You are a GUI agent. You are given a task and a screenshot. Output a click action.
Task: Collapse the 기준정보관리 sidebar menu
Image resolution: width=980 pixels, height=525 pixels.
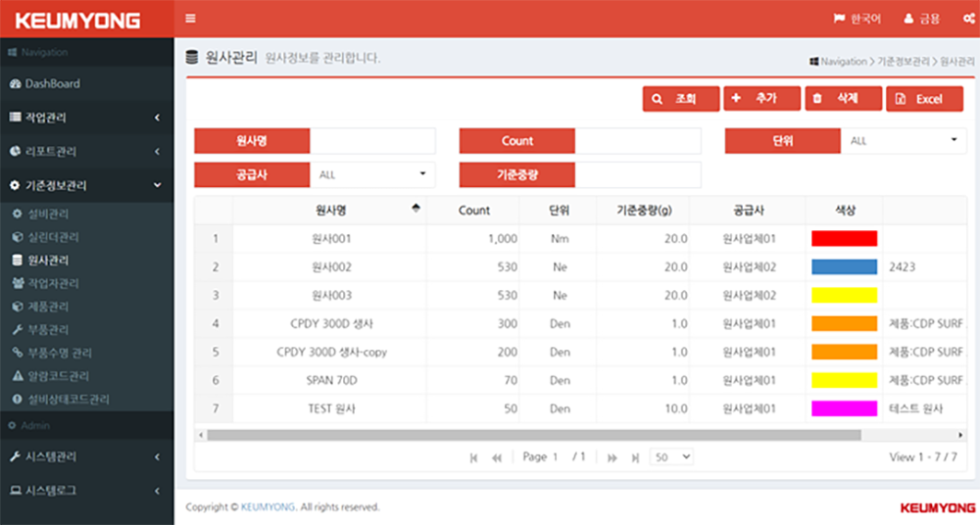pyautogui.click(x=86, y=185)
